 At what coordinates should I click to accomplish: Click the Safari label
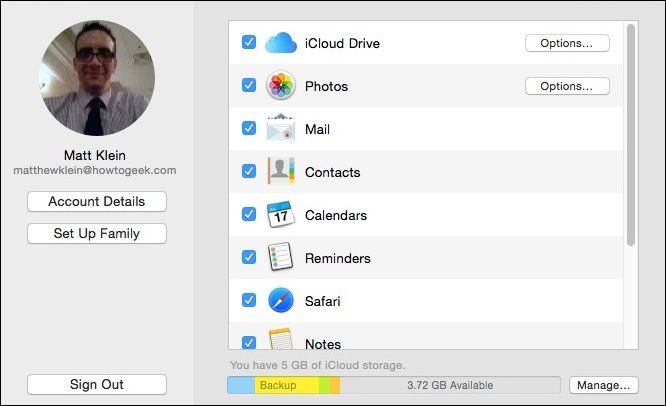click(x=323, y=301)
